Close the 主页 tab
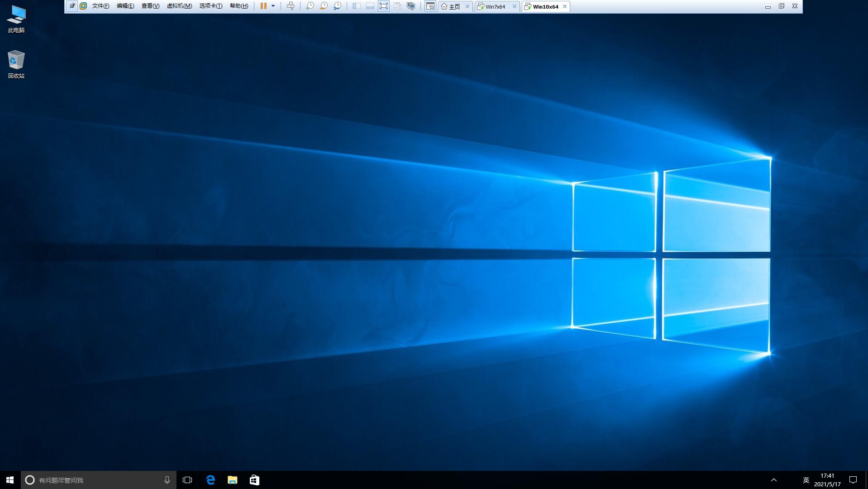The height and width of the screenshot is (489, 868). click(467, 6)
